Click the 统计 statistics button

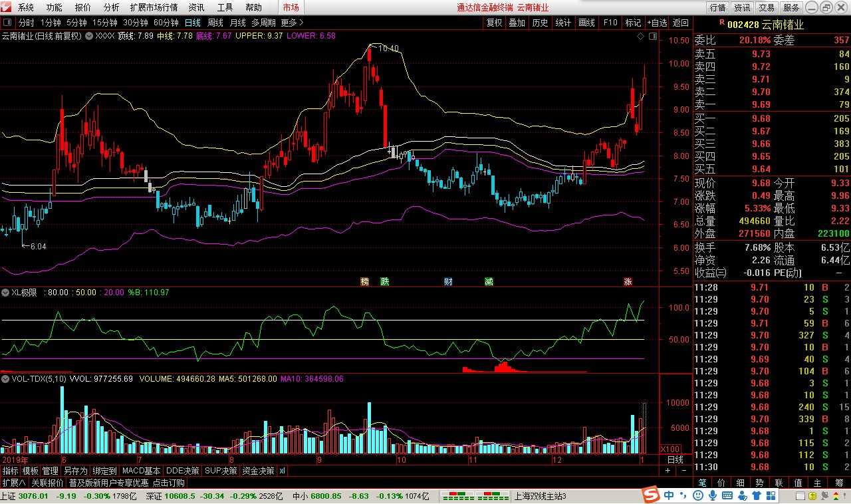[x=563, y=23]
